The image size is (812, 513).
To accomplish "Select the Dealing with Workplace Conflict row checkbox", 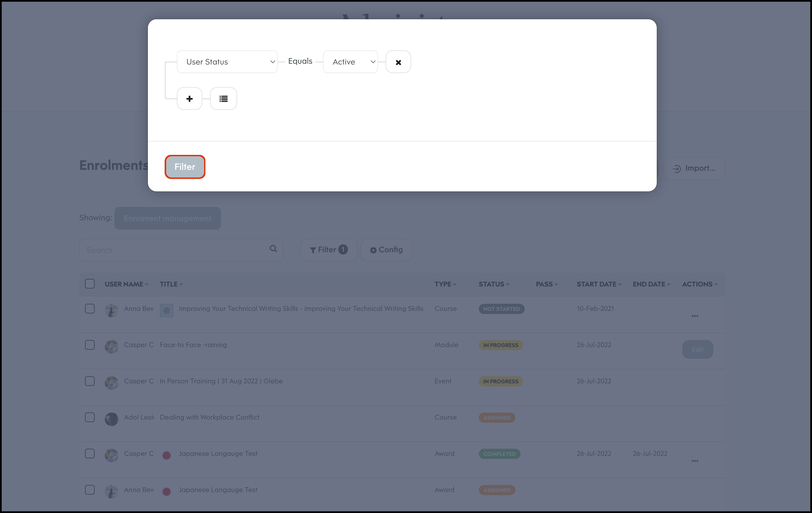I will 90,417.
